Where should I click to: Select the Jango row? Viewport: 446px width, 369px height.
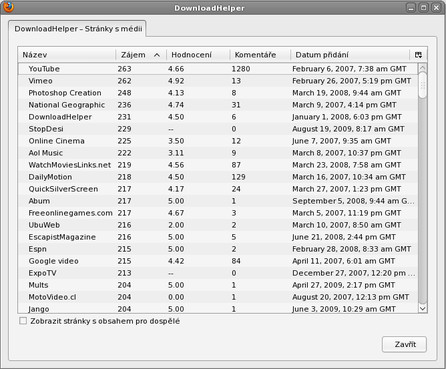click(x=218, y=309)
